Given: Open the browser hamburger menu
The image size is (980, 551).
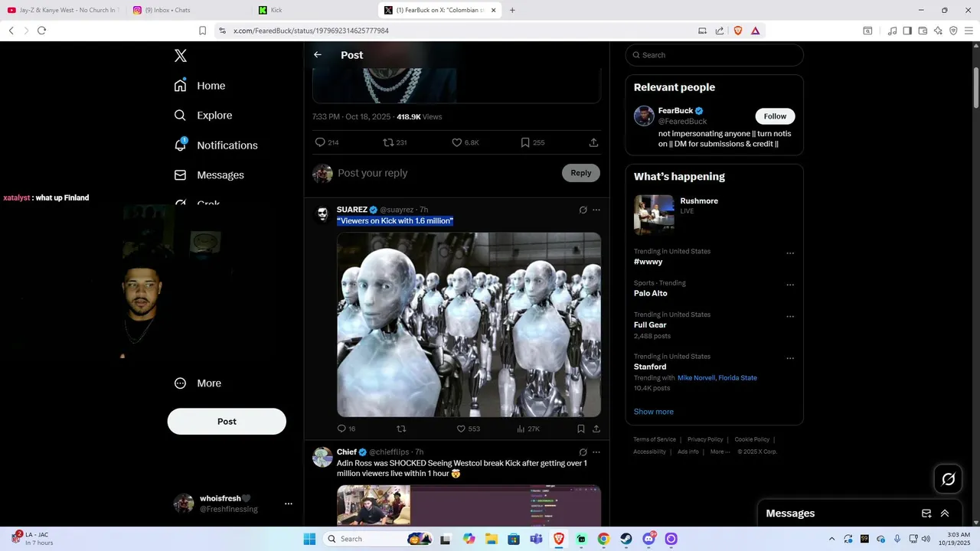Looking at the screenshot, I should click(969, 31).
